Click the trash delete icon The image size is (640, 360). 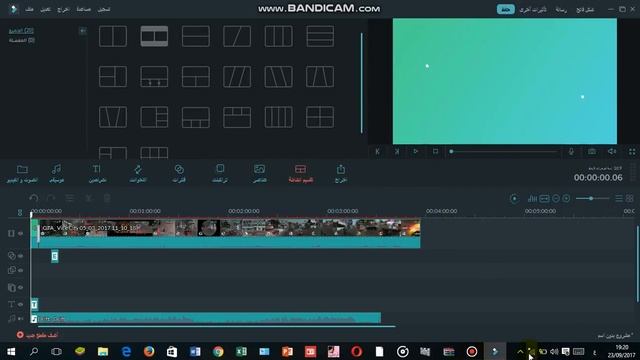pos(107,198)
